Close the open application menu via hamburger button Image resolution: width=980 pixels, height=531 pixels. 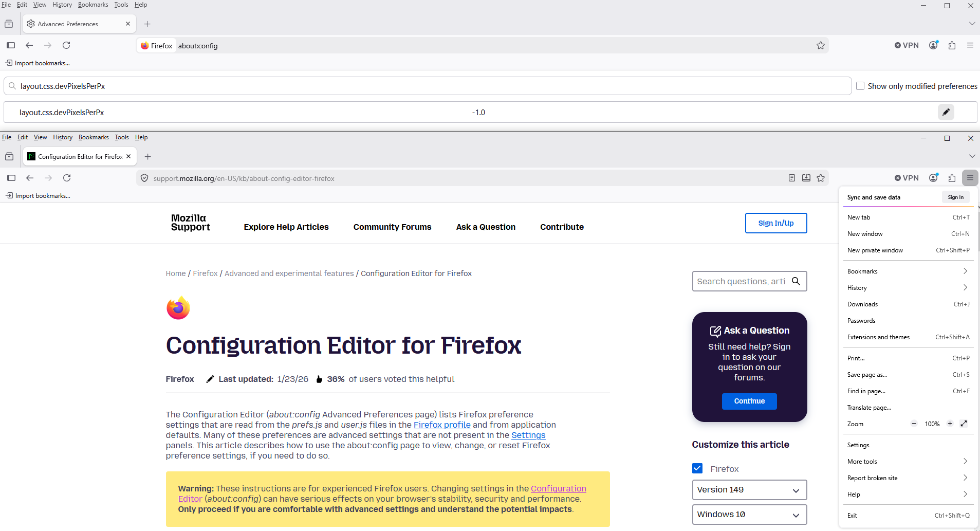click(970, 178)
